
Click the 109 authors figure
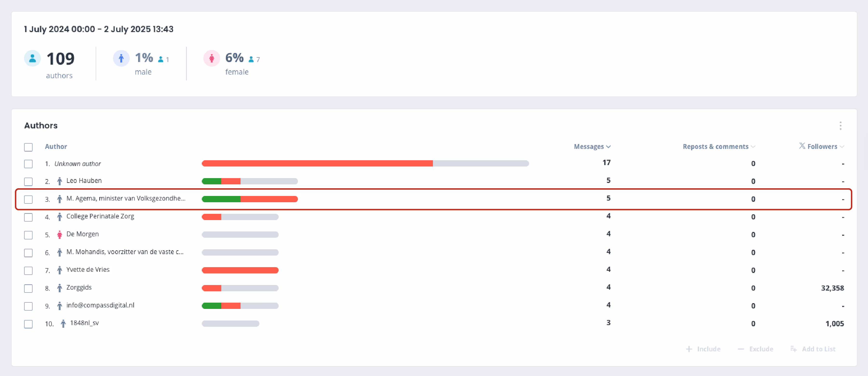pos(60,59)
